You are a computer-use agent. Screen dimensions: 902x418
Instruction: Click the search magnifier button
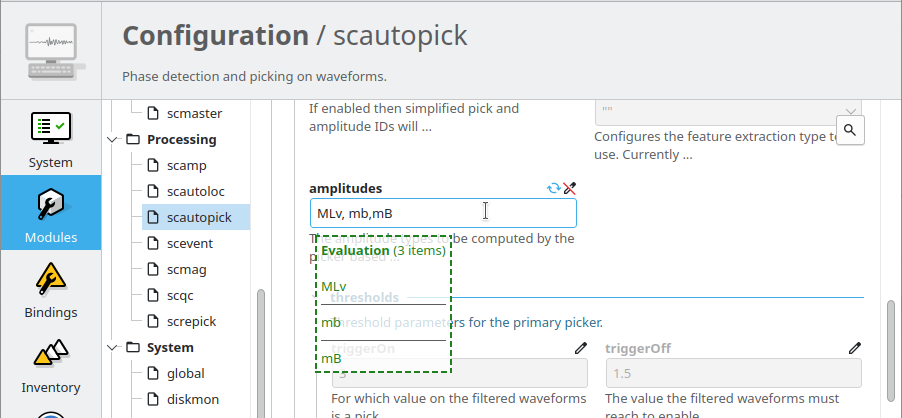click(x=850, y=131)
